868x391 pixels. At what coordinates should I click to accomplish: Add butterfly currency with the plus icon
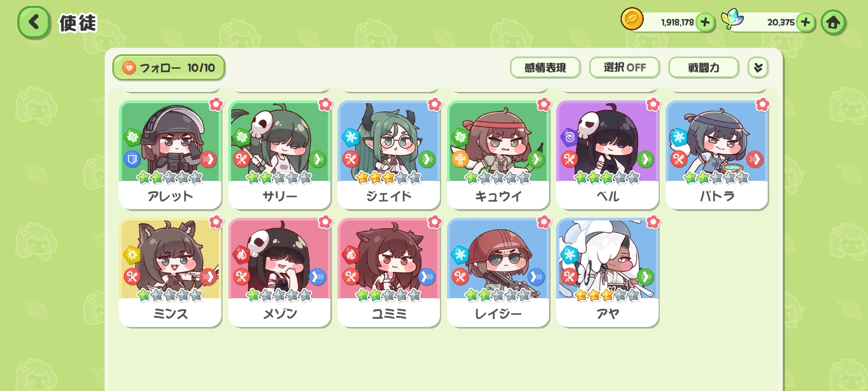pyautogui.click(x=806, y=22)
